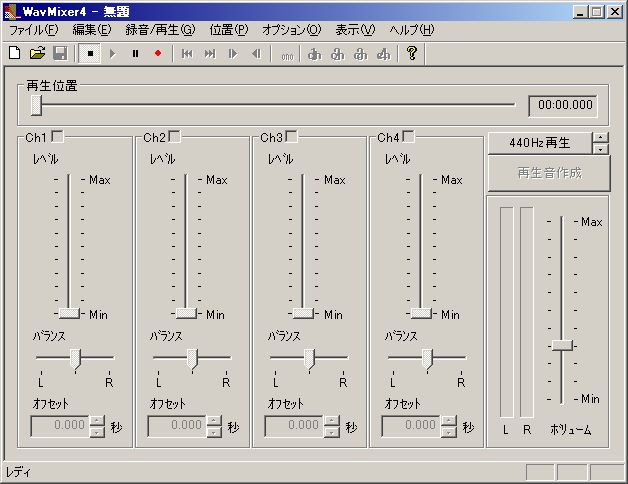Image resolution: width=628 pixels, height=484 pixels.
Task: Click the master ボリューム slider handle
Action: click(562, 345)
